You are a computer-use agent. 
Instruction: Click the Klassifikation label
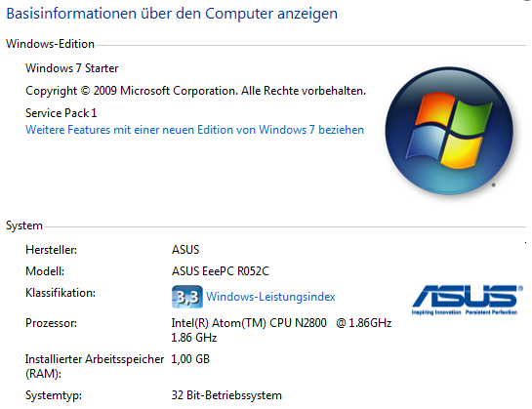tap(61, 293)
